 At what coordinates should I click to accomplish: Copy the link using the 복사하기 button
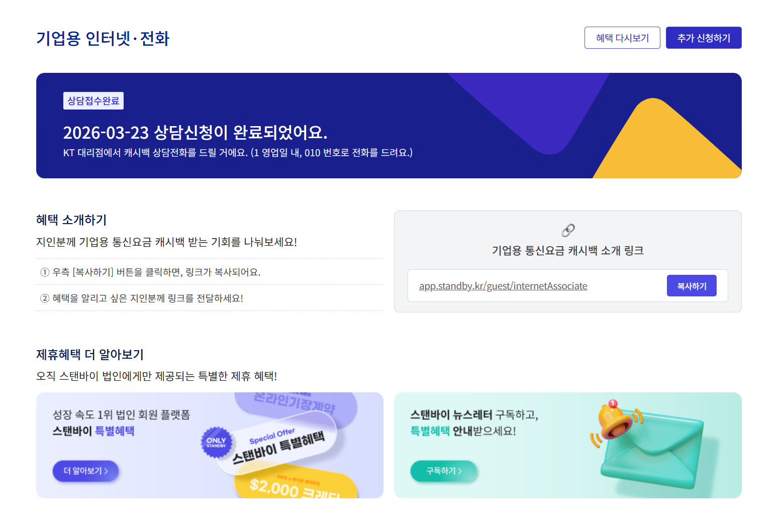[x=692, y=285]
